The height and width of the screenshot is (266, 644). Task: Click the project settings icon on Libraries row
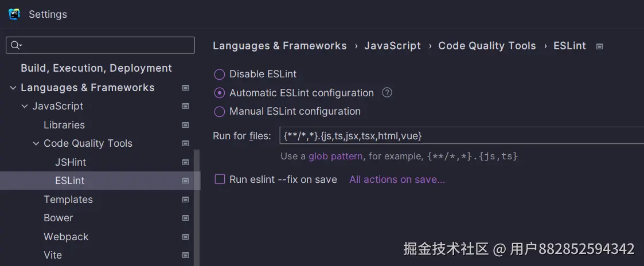pyautogui.click(x=185, y=125)
